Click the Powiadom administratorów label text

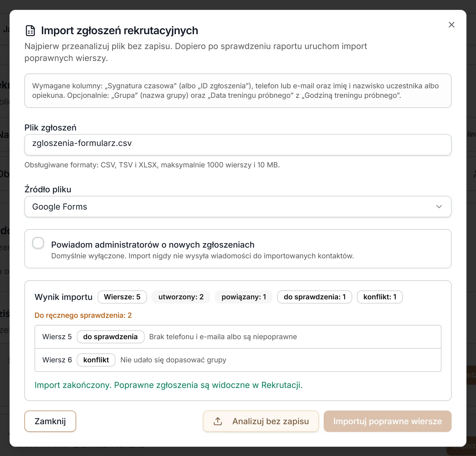[153, 245]
